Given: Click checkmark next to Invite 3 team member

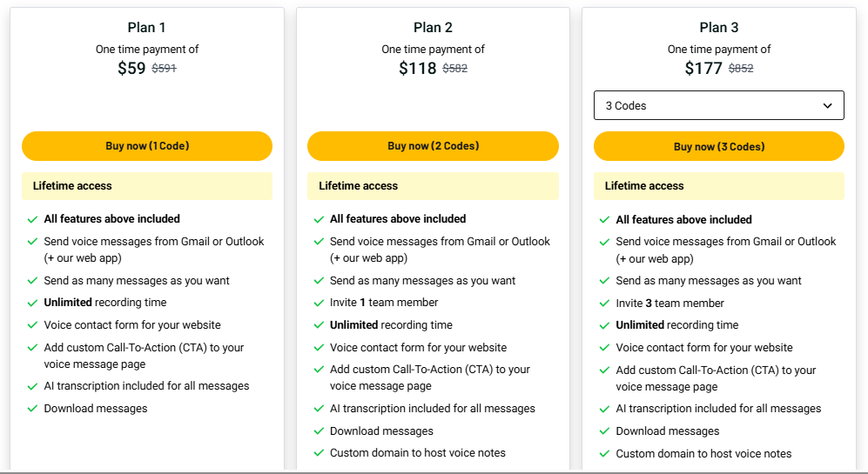Looking at the screenshot, I should point(604,304).
